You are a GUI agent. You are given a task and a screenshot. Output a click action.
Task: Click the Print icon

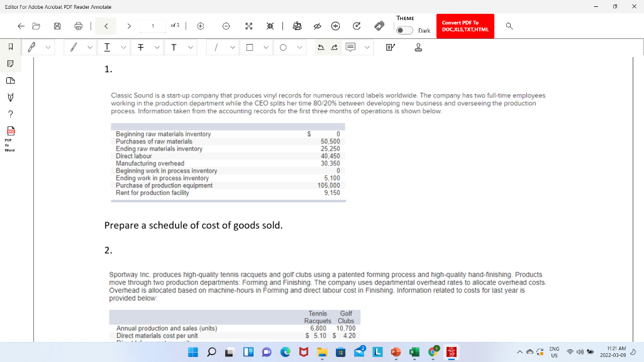click(79, 26)
